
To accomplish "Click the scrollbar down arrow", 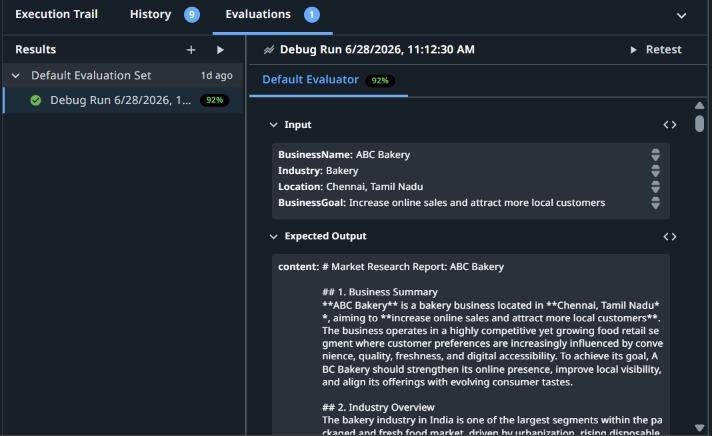I will (699, 428).
